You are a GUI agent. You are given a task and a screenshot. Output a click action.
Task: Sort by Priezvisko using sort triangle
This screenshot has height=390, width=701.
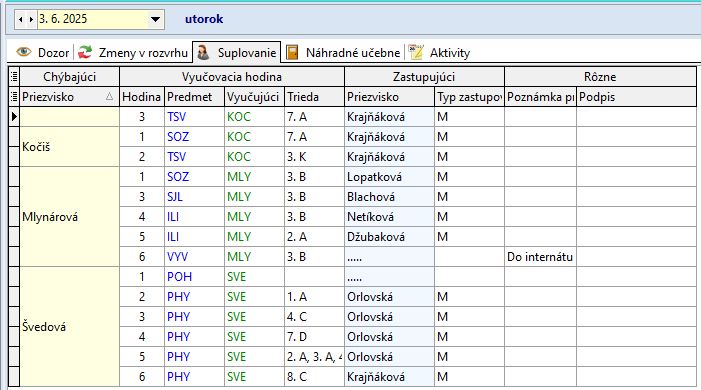[x=110, y=97]
